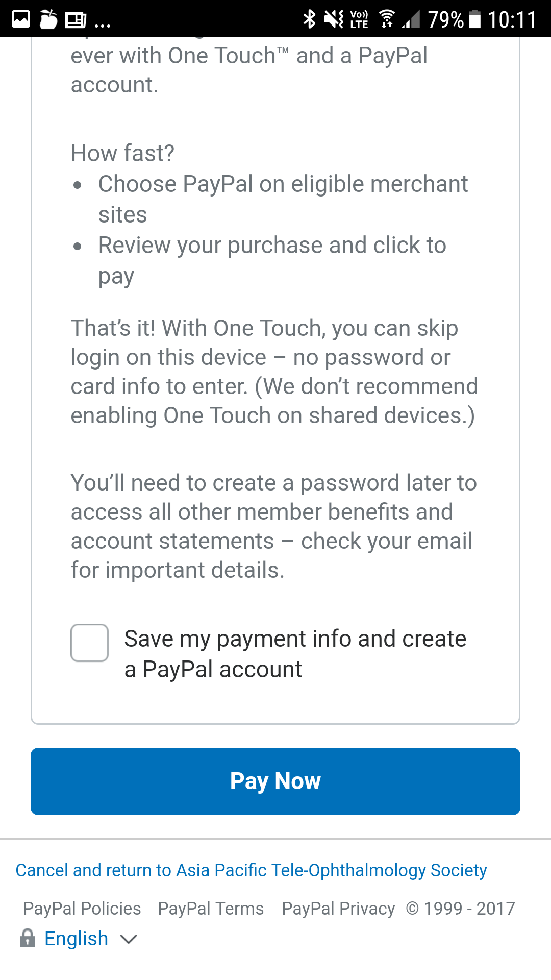Tap the Wi-Fi signal icon
The image size is (551, 980).
pos(387,19)
